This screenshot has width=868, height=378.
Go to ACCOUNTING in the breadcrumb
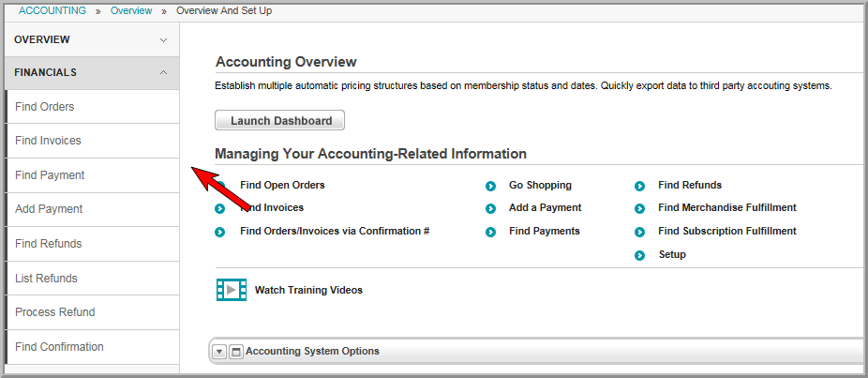click(52, 10)
